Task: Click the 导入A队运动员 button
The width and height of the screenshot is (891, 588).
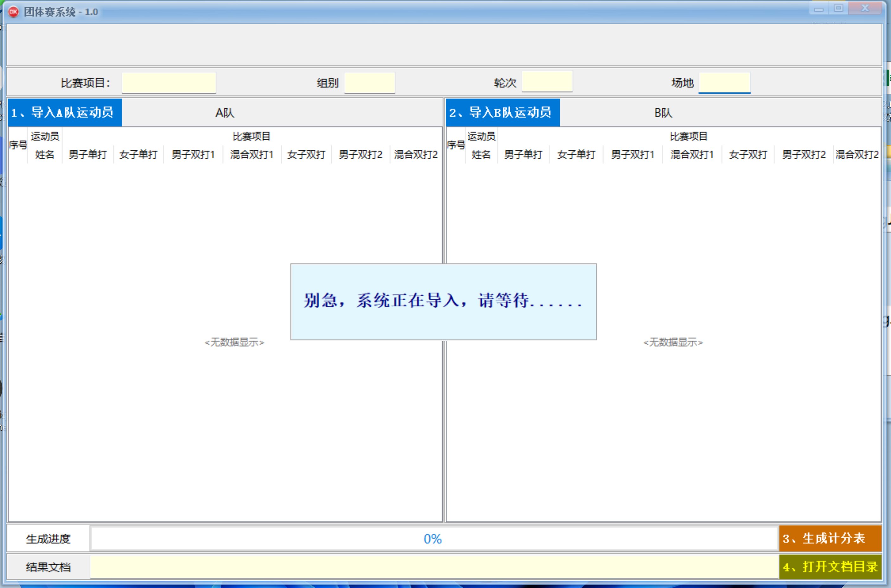Action: 65,112
